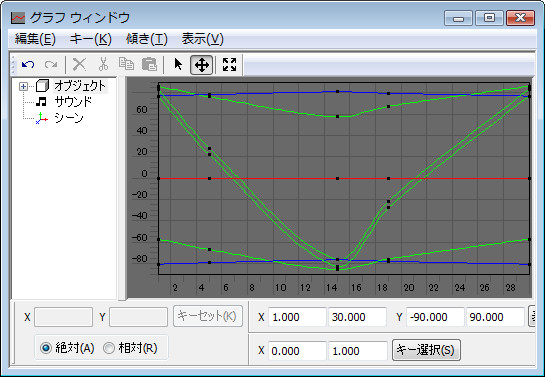
Task: Activate the four-way move tool
Action: pos(202,65)
